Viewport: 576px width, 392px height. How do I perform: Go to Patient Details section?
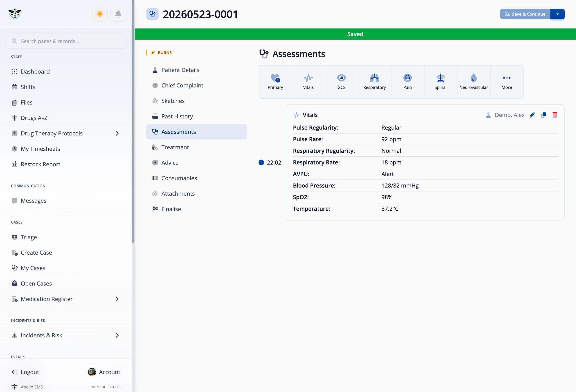tap(197, 70)
